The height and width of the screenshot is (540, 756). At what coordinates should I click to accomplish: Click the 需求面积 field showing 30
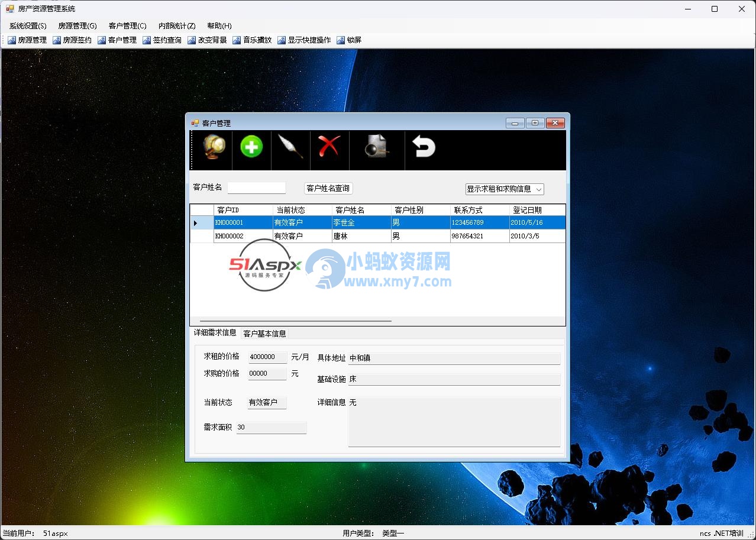tap(272, 428)
